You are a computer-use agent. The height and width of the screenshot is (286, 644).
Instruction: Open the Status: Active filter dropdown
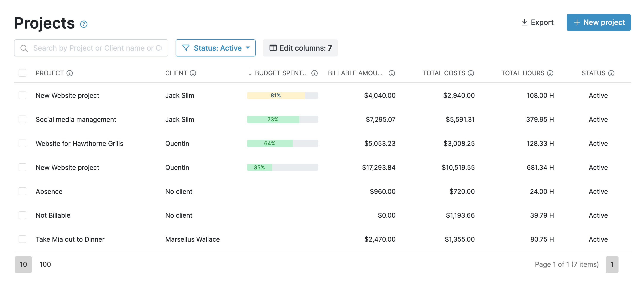(215, 48)
